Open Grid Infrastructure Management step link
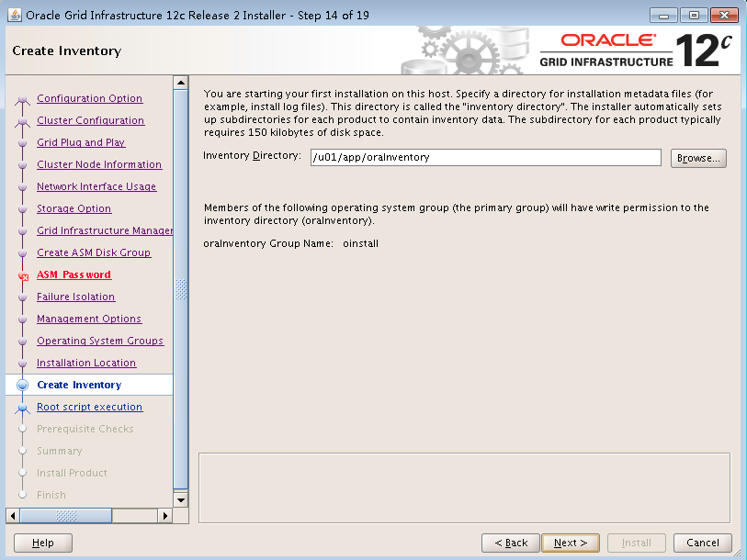This screenshot has width=747, height=560. (x=105, y=230)
